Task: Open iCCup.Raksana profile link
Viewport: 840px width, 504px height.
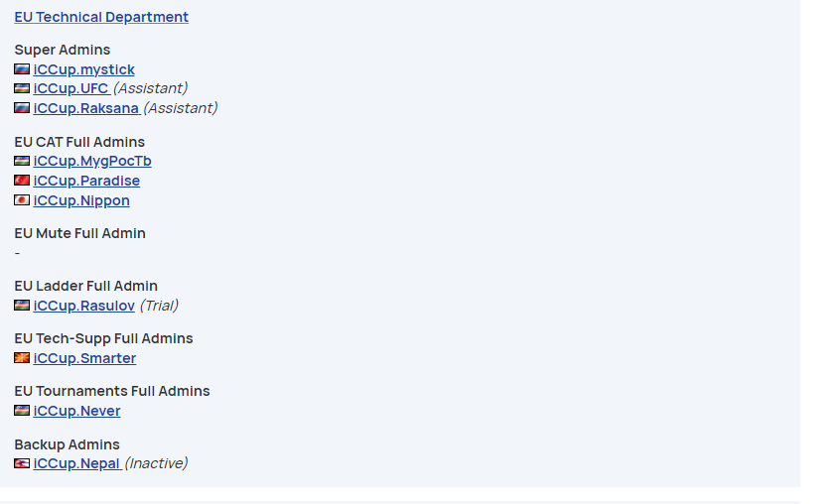Action: coord(86,108)
